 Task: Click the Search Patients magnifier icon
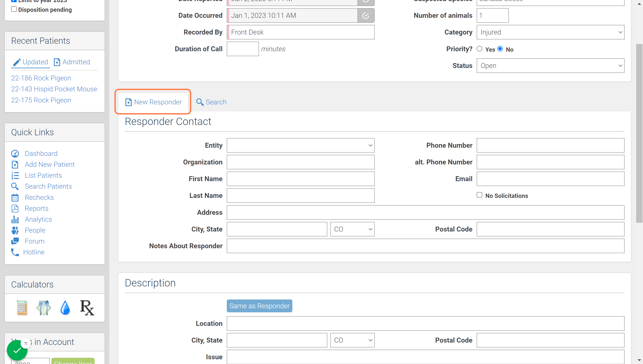tap(15, 187)
